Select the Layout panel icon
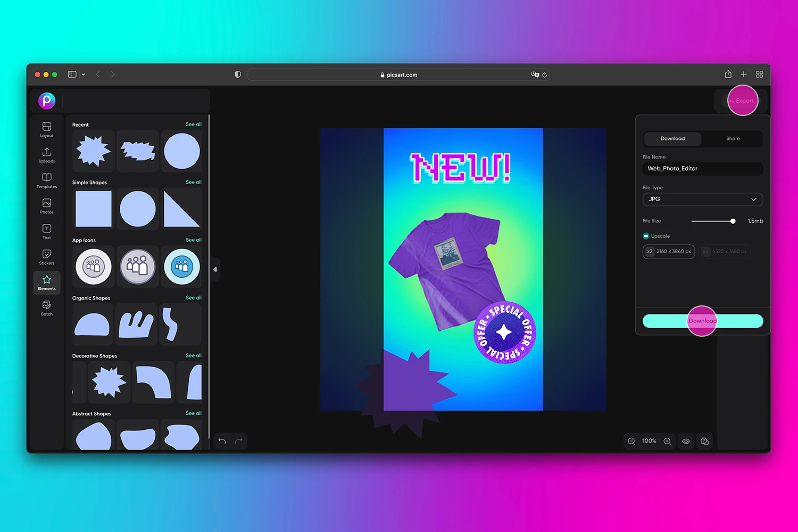Image resolution: width=798 pixels, height=532 pixels. click(46, 129)
